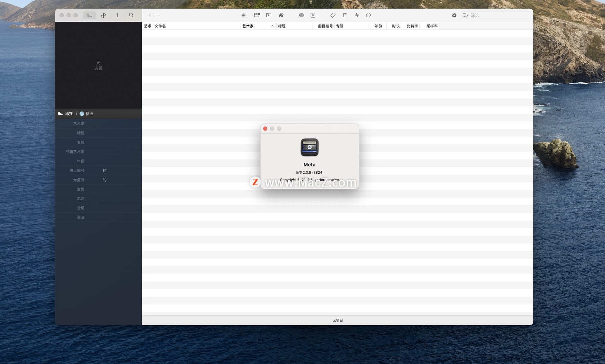
Task: Switch sidebar to the info panel
Action: click(x=117, y=15)
